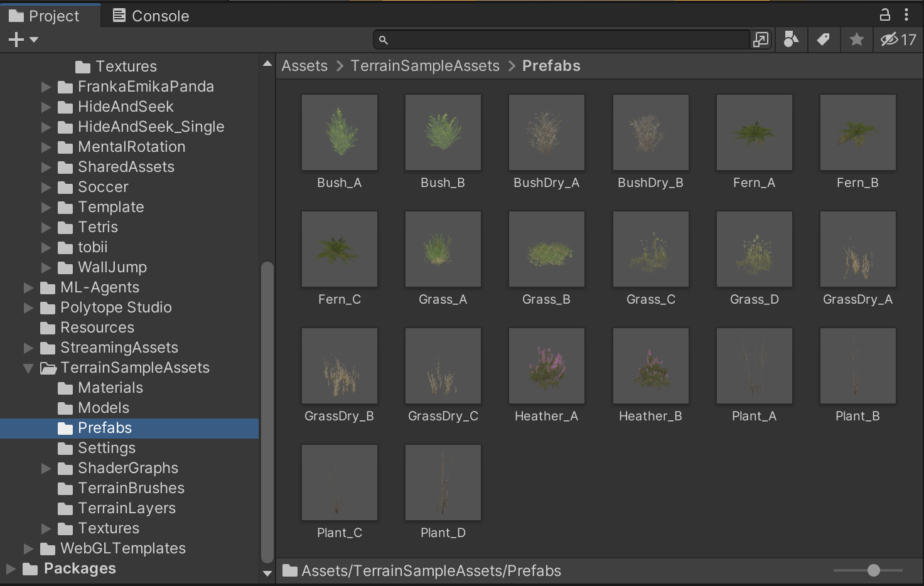This screenshot has height=586, width=924.
Task: Select the Bush_A prefab icon
Action: [x=340, y=132]
